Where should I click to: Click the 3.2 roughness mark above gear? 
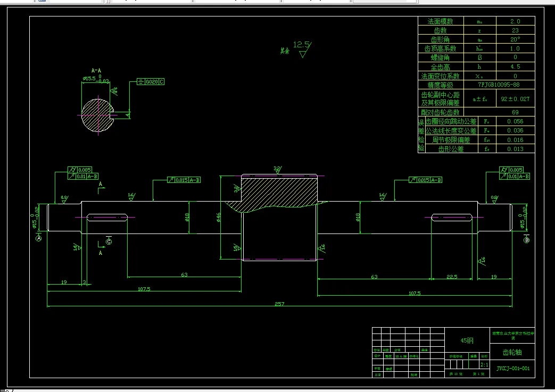[278, 170]
